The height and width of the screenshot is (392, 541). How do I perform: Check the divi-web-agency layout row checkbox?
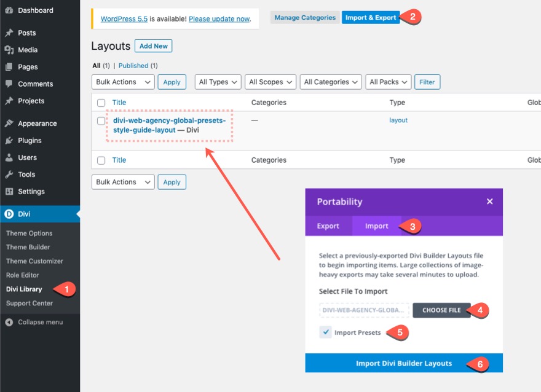click(101, 120)
